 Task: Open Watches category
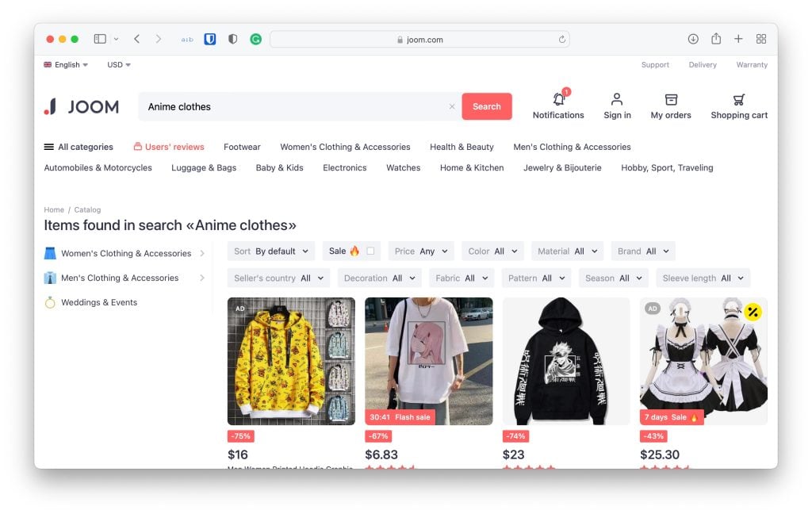pyautogui.click(x=403, y=168)
